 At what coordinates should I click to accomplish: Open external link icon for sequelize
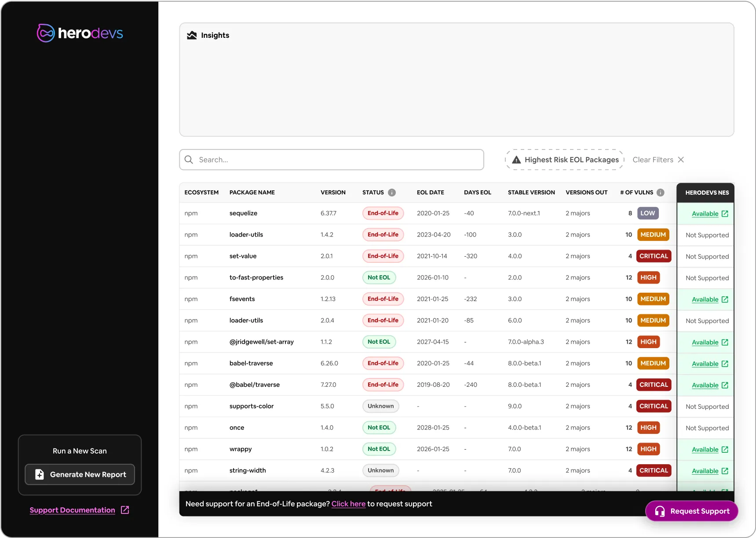(x=725, y=214)
